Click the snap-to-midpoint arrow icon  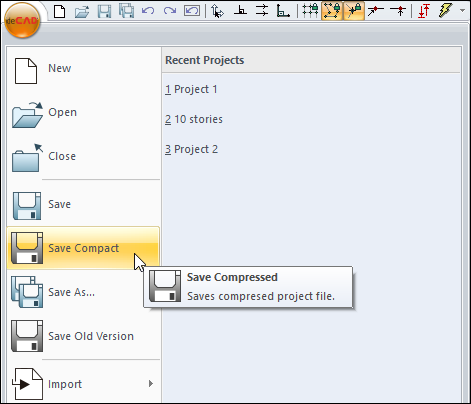(398, 11)
